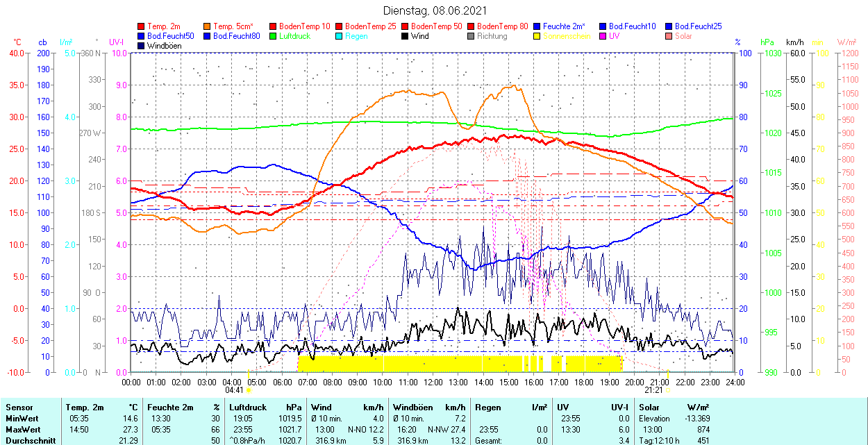This screenshot has height=445, width=868.
Task: Click the Feuchte 2m column header in the table
Action: (171, 408)
